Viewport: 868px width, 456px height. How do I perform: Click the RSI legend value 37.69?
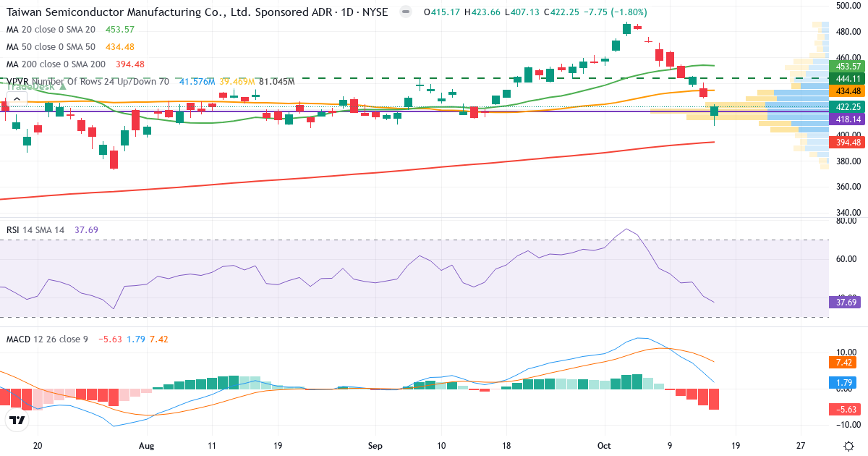[87, 230]
